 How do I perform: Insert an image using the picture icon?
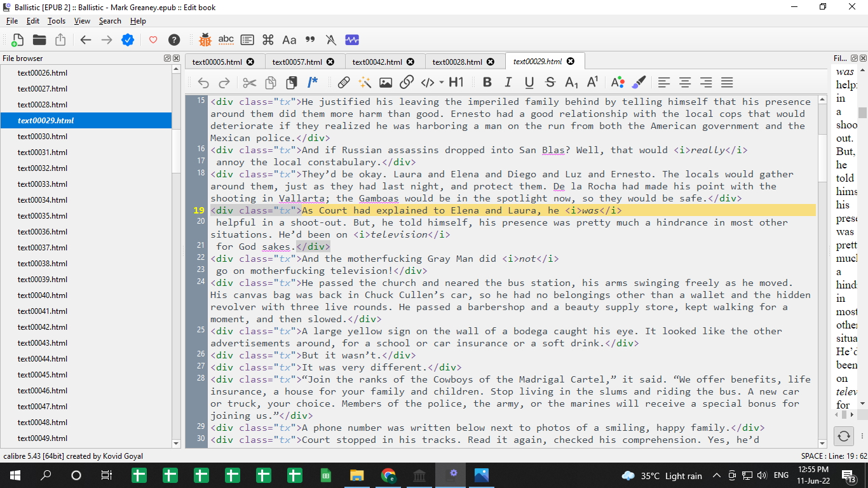[386, 83]
